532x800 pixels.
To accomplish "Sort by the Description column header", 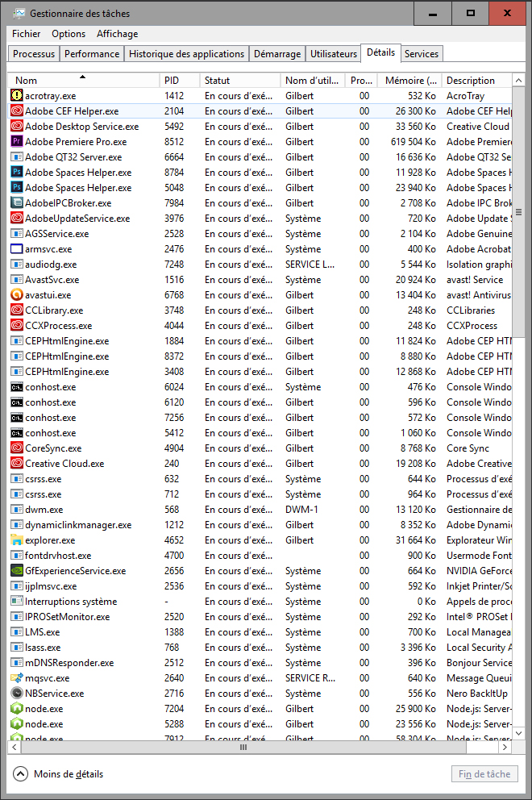I will (477, 80).
